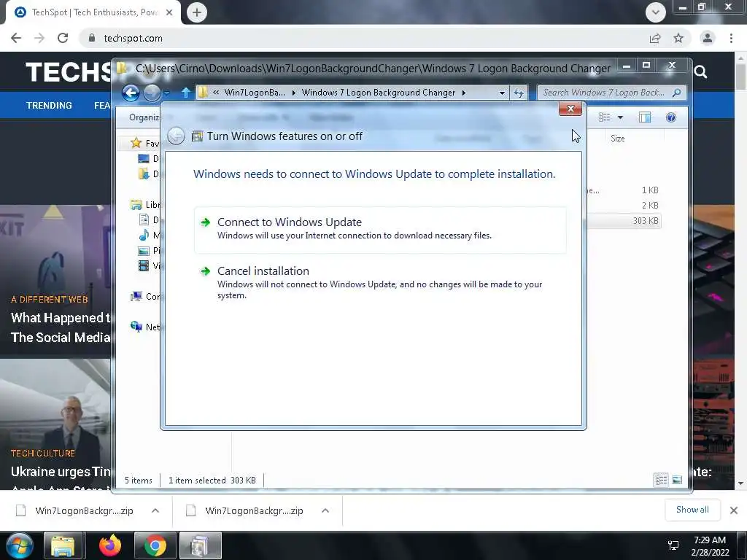Click Explorer window back button
747x560 pixels.
pos(131,93)
